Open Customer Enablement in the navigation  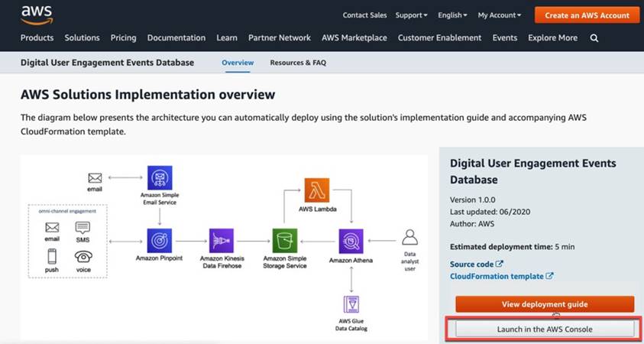pyautogui.click(x=439, y=37)
